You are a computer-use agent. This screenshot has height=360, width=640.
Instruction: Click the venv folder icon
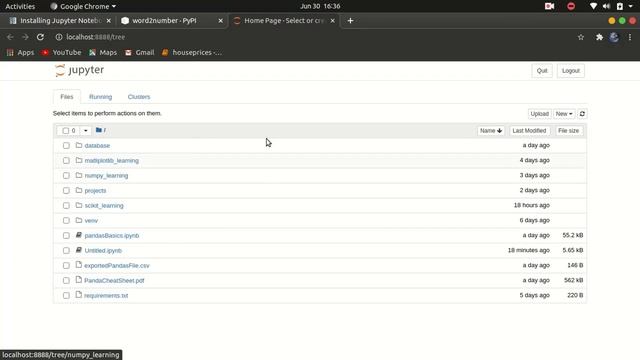point(79,220)
